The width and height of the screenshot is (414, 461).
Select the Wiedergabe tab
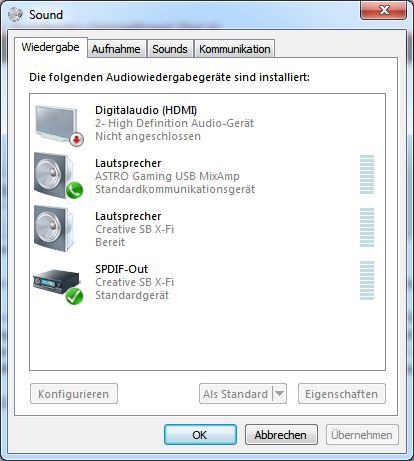point(51,47)
